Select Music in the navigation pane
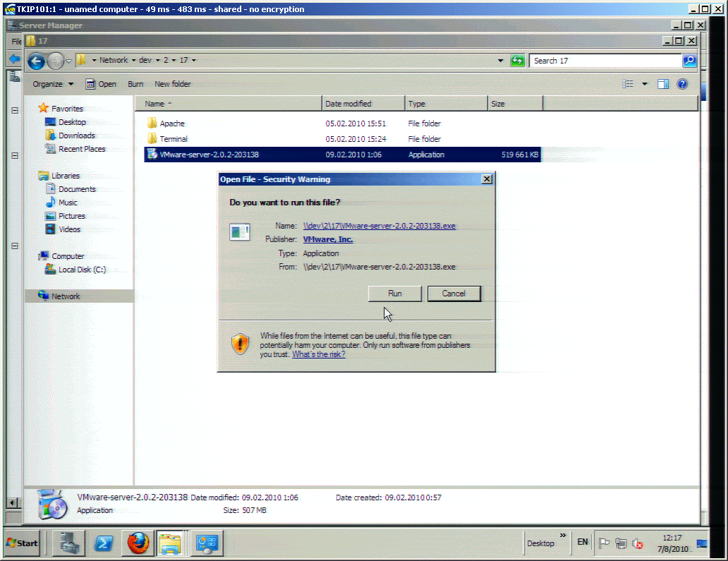This screenshot has height=561, width=728. 62,203
